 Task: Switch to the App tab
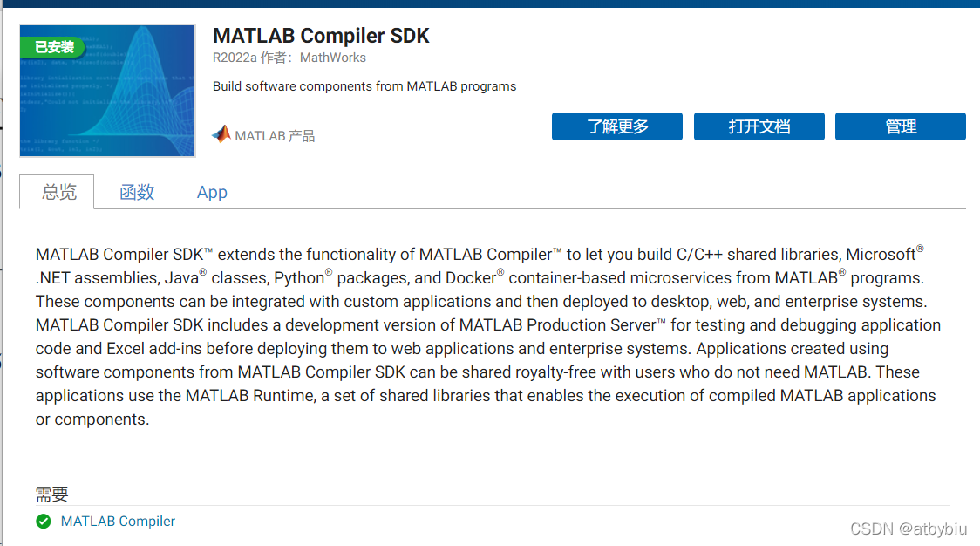point(212,192)
